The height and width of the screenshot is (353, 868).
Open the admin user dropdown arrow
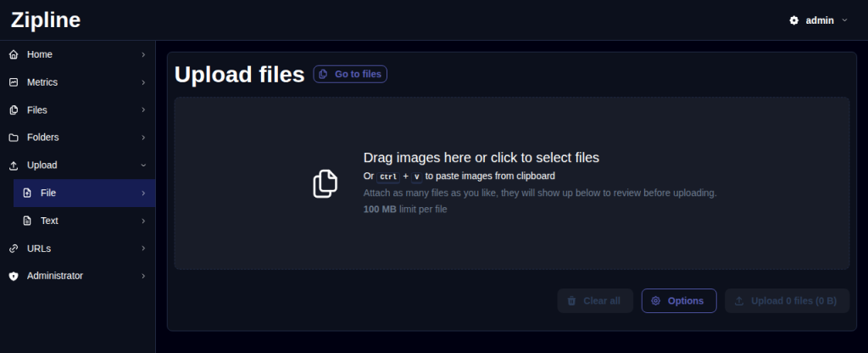click(844, 20)
